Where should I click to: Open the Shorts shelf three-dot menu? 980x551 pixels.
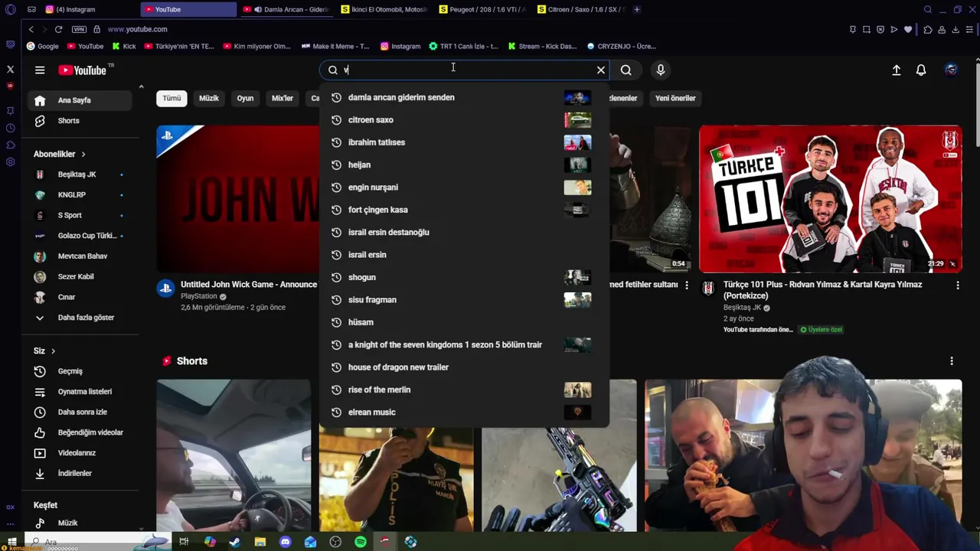click(952, 361)
